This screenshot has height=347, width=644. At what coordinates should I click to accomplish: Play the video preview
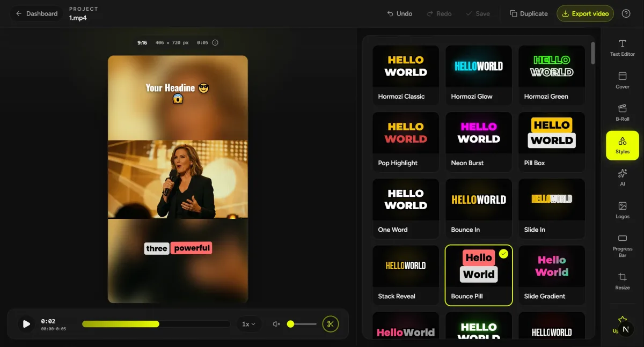coord(26,324)
